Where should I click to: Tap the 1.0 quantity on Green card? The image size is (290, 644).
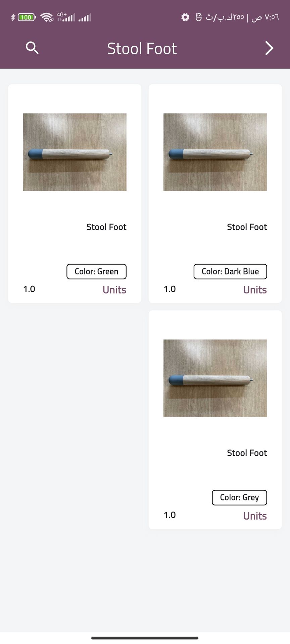(29, 289)
